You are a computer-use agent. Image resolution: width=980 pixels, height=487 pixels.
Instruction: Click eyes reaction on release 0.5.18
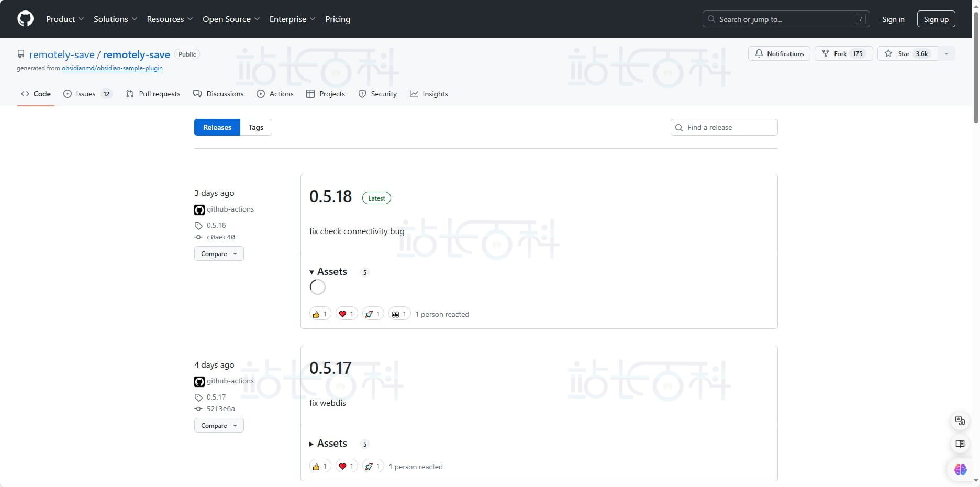click(399, 314)
